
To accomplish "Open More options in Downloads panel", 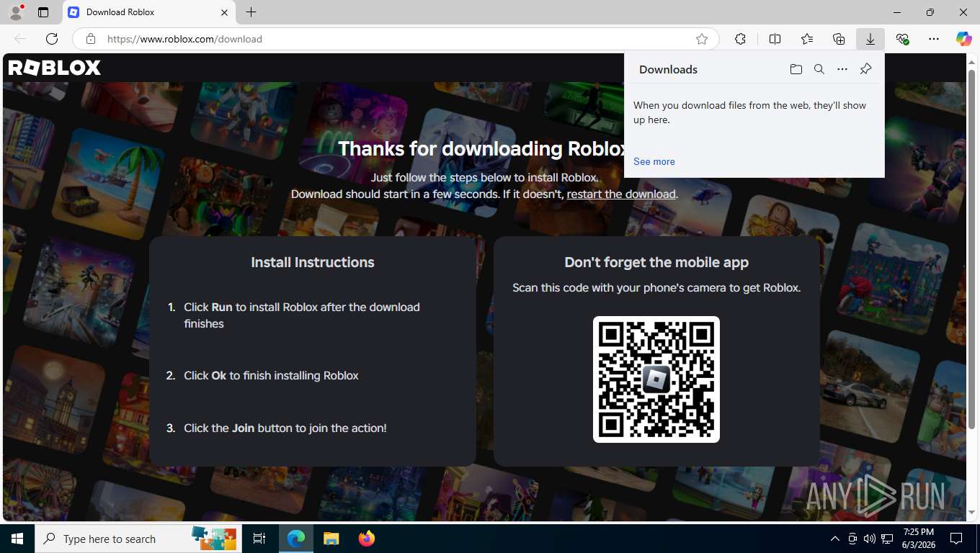I will click(x=842, y=69).
